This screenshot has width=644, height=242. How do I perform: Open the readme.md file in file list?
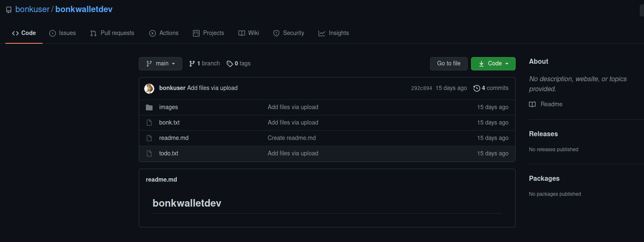(174, 138)
